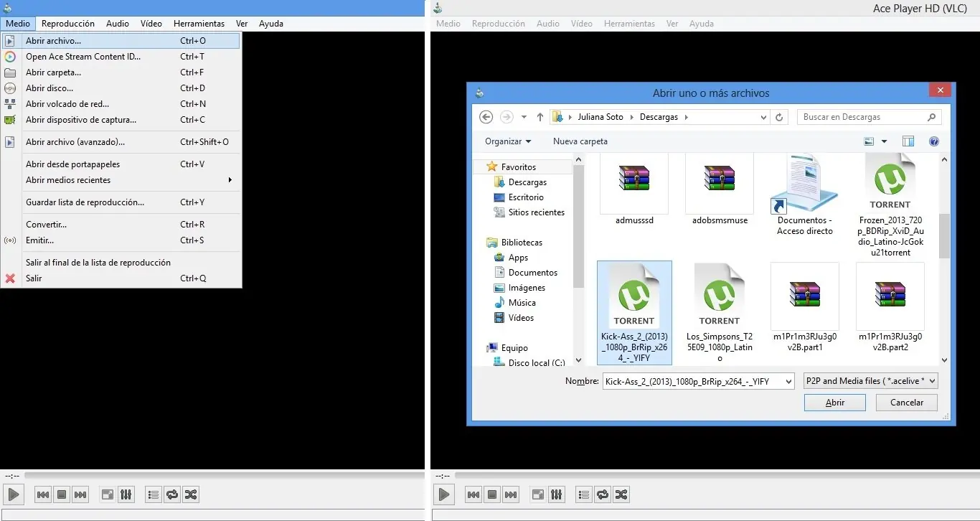The image size is (980, 521).
Task: Expand the view options dropdown arrow
Action: [x=884, y=141]
